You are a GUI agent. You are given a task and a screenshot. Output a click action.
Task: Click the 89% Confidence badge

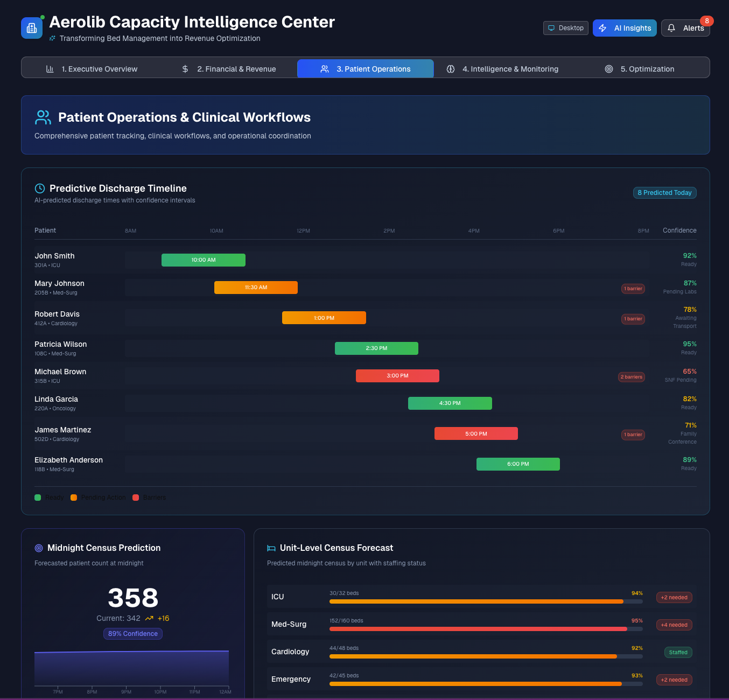133,634
